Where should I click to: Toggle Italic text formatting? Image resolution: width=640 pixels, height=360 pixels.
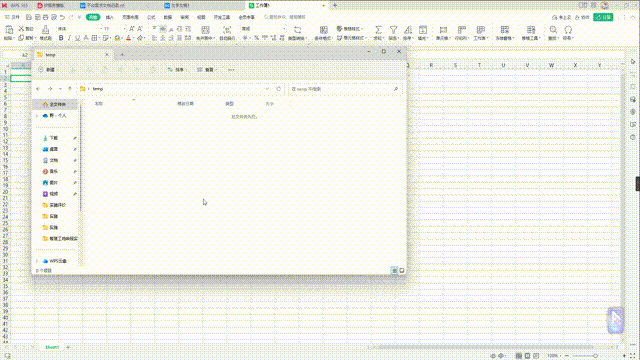click(x=69, y=38)
